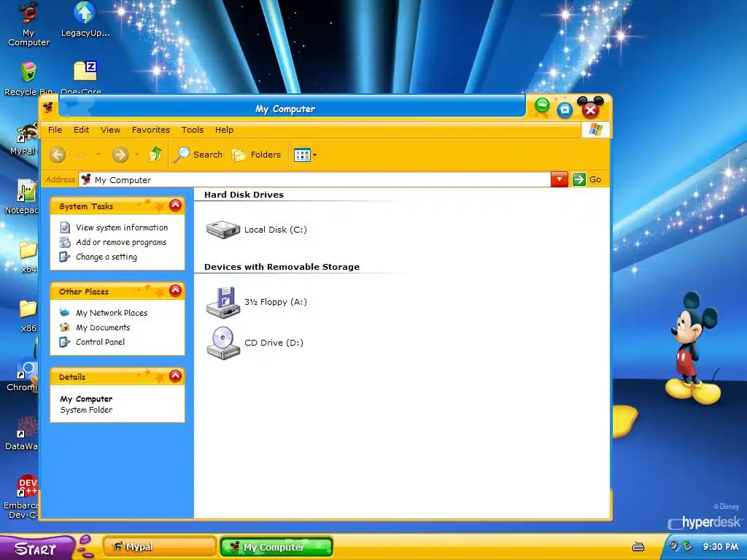Screen dimensions: 747x560
Task: Select My Computer desktop icon
Action: pyautogui.click(x=28, y=24)
